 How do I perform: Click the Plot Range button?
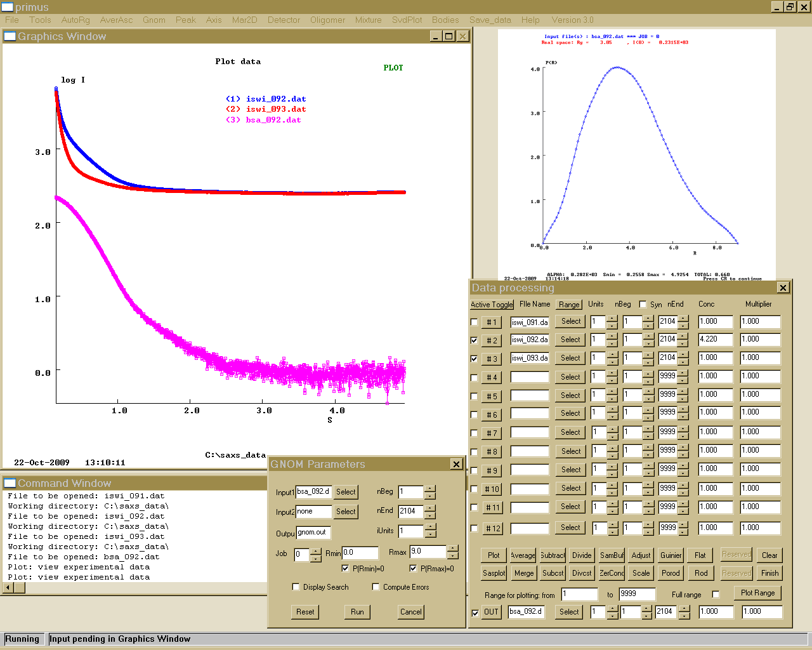[757, 593]
